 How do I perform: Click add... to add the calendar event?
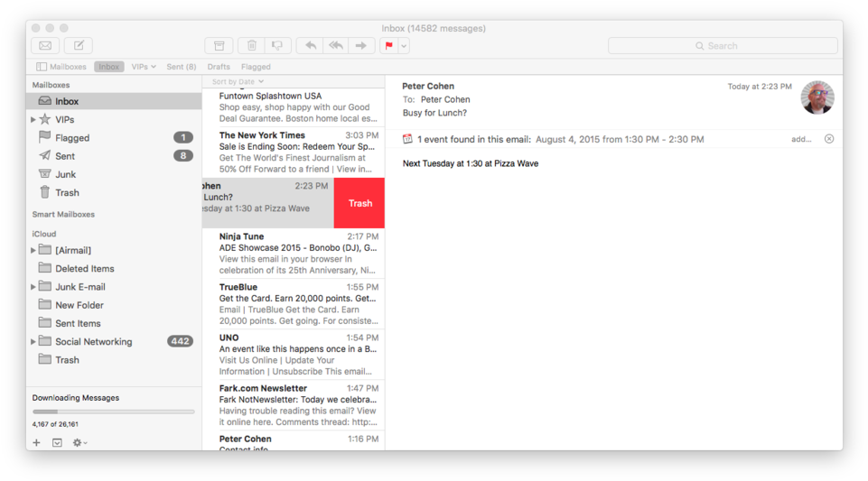pos(801,139)
